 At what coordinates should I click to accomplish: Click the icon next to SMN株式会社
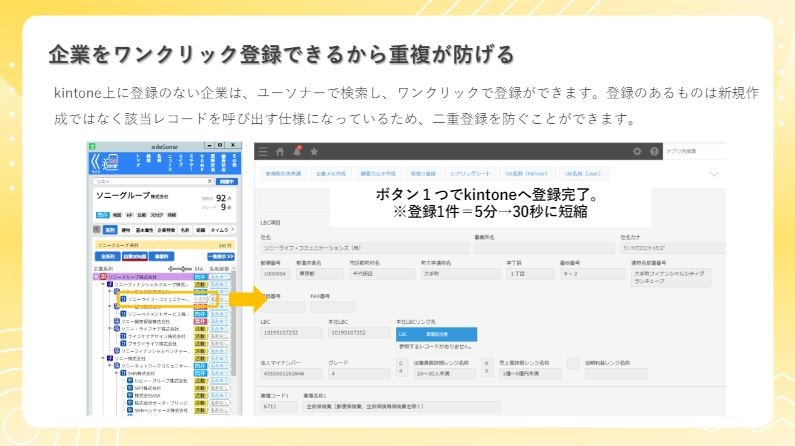pyautogui.click(x=123, y=373)
